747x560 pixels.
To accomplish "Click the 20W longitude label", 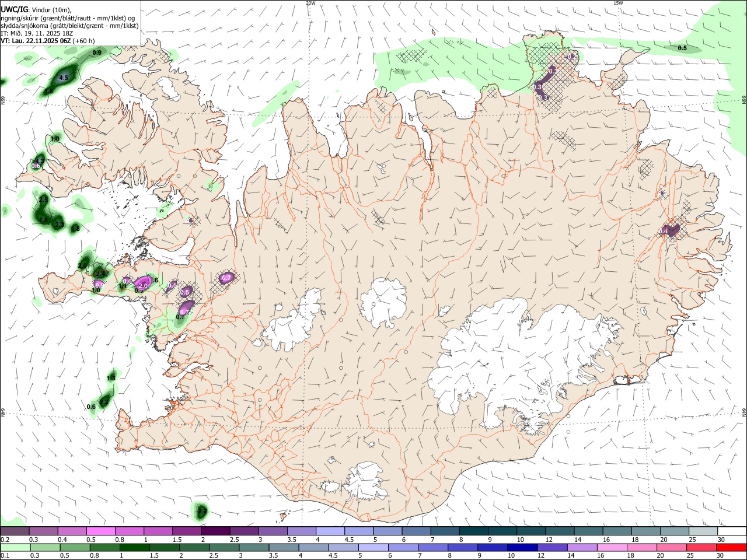I will pyautogui.click(x=310, y=3).
